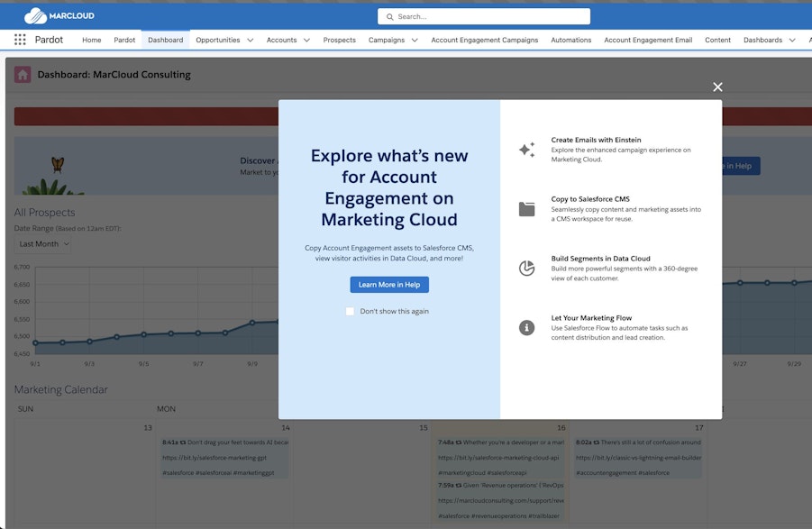Click the Einstein sparkle icon

tap(526, 150)
